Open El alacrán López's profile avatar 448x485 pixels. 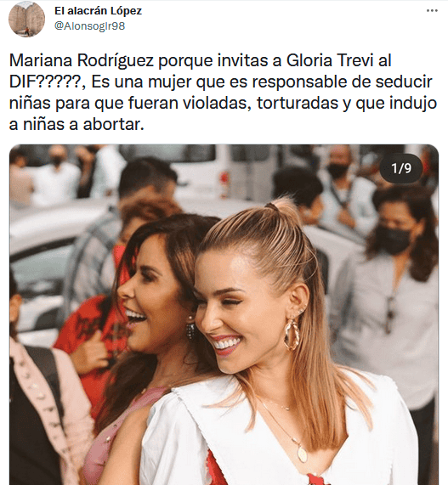(x=26, y=19)
